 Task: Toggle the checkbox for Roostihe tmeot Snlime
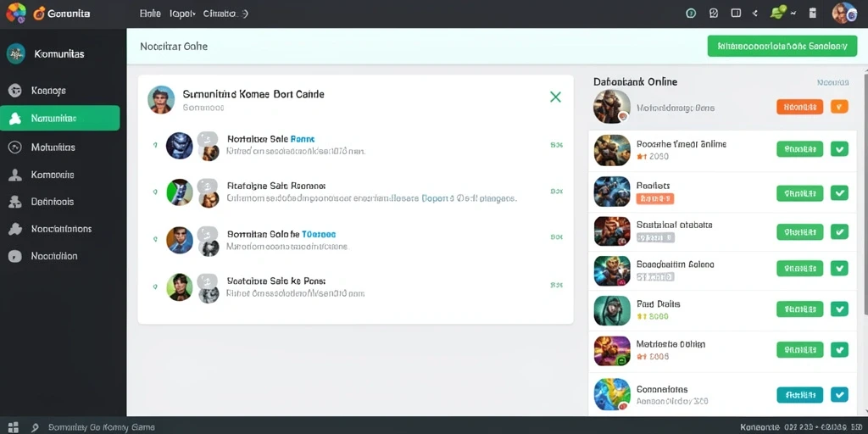coord(840,149)
